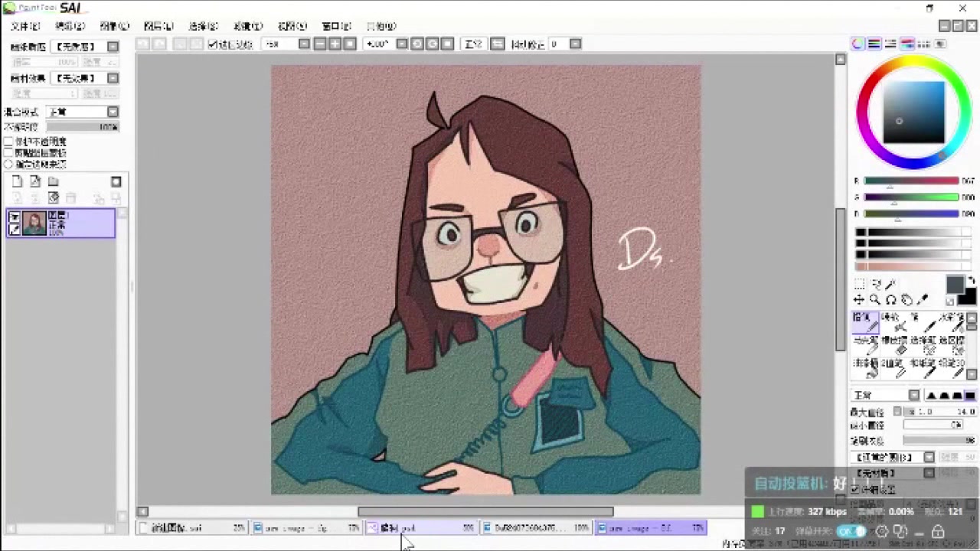Reset zoom with the square button after plus
The image size is (980, 551).
point(350,44)
